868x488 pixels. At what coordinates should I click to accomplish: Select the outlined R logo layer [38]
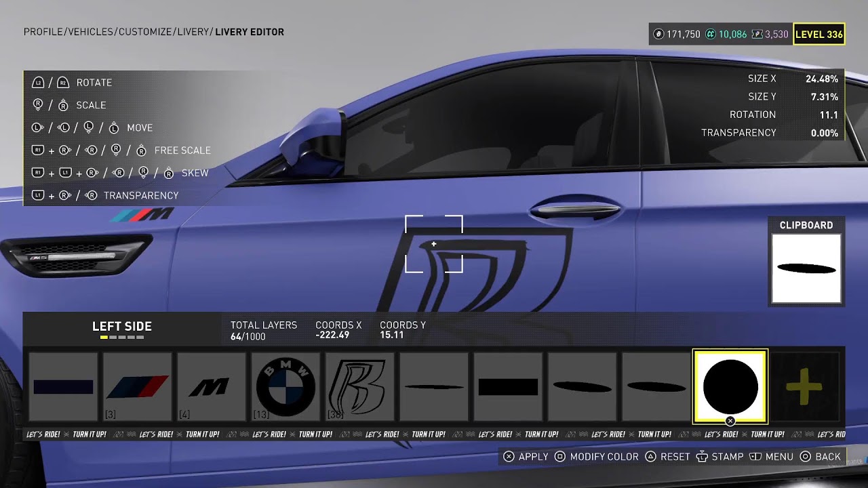click(x=359, y=387)
